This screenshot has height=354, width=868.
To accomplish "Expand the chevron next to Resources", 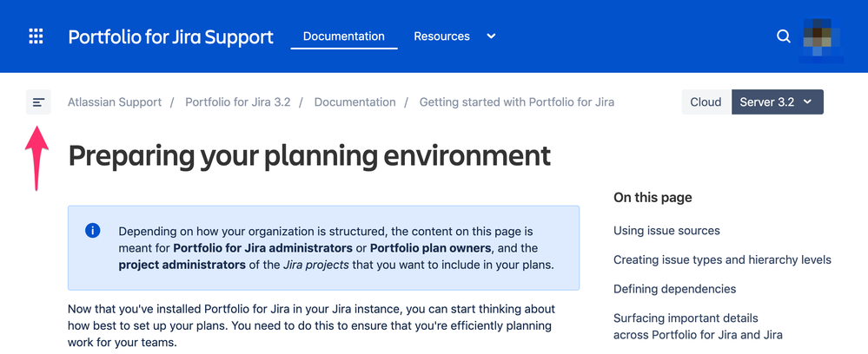I will coord(491,36).
